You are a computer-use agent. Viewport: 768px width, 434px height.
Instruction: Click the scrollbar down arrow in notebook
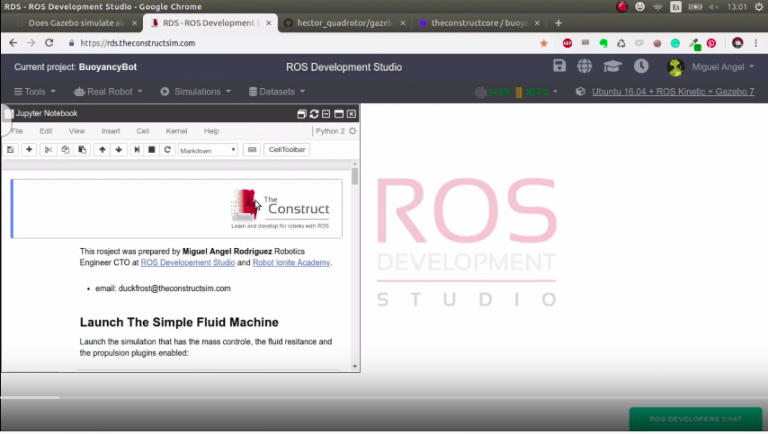coord(355,366)
